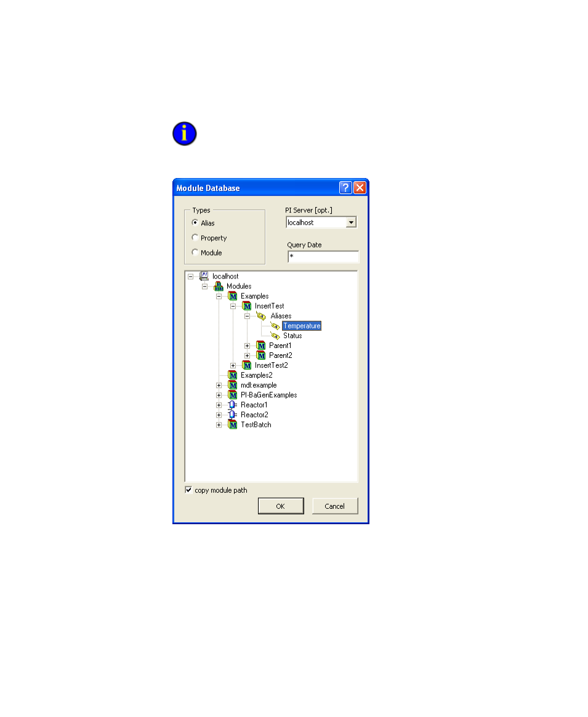Select the Examples2 label in tree

point(257,375)
